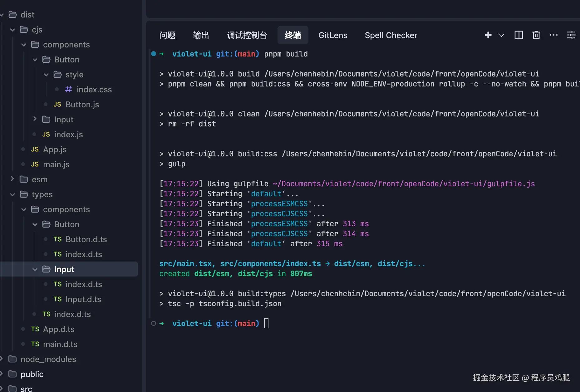
Task: Create a new terminal with plus icon
Action: [x=488, y=35]
